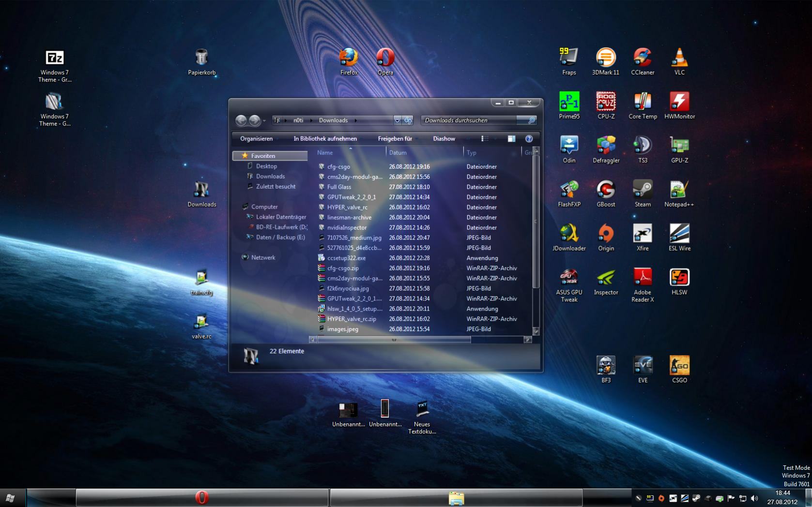Sort files by the Datum column

tap(425, 153)
